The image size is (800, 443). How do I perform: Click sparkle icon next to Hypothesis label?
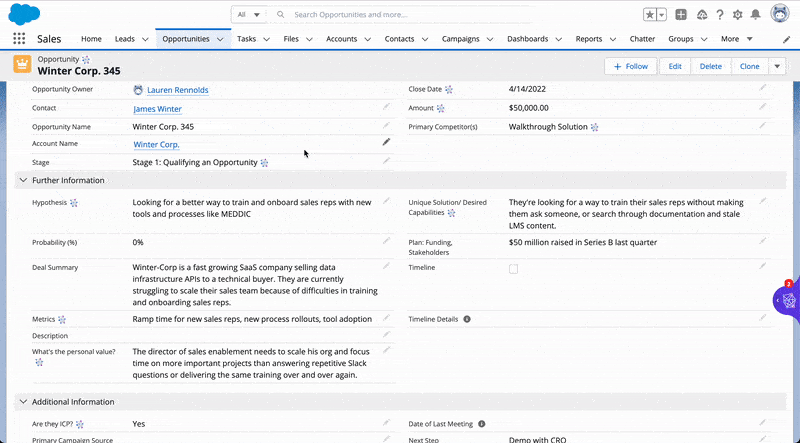tap(74, 203)
